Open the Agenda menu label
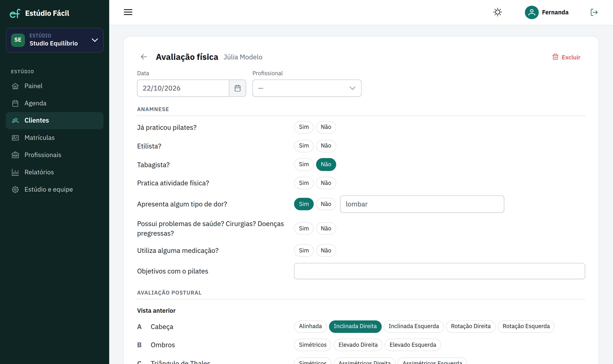Image resolution: width=613 pixels, height=364 pixels. pos(35,103)
